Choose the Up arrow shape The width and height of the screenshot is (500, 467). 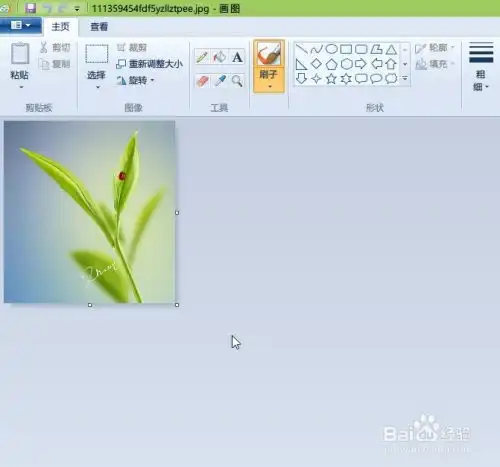tap(391, 64)
